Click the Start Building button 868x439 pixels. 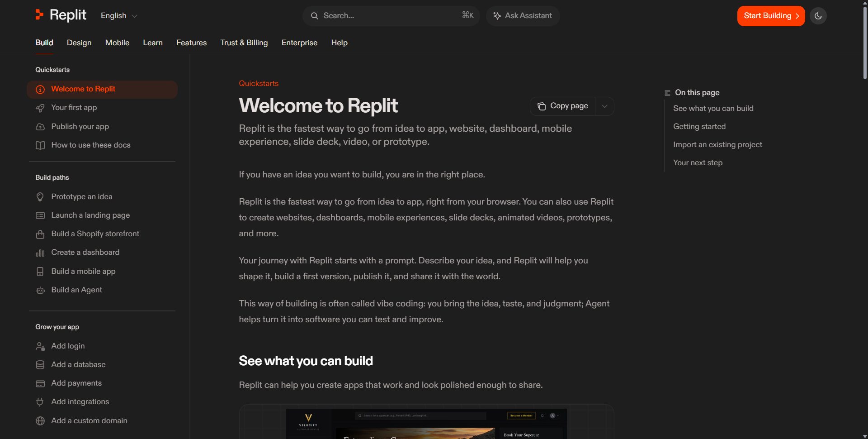[x=771, y=16]
